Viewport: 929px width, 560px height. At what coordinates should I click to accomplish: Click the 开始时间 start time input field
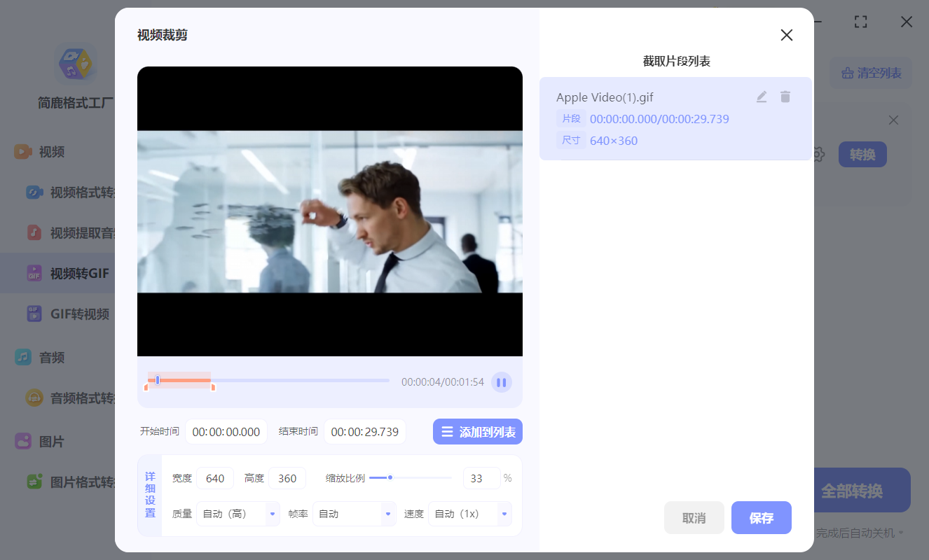coord(226,431)
